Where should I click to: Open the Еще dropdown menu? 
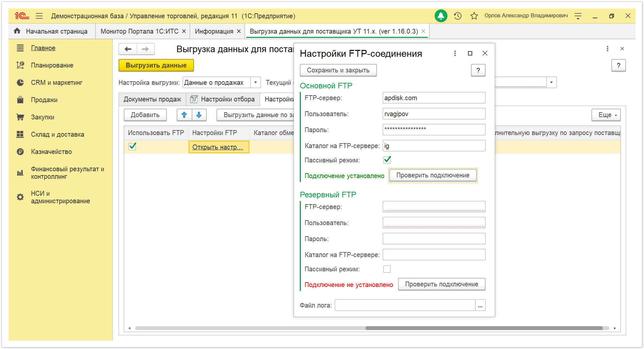[606, 115]
